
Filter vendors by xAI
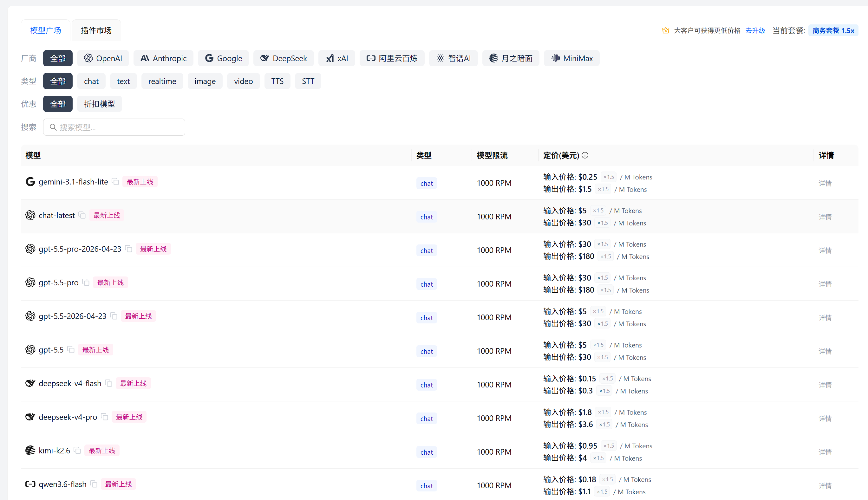click(x=336, y=58)
